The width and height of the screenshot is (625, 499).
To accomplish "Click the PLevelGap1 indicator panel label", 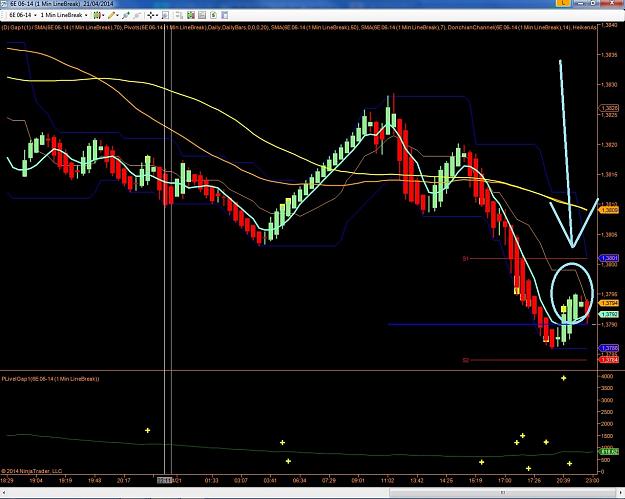I will pyautogui.click(x=50, y=379).
